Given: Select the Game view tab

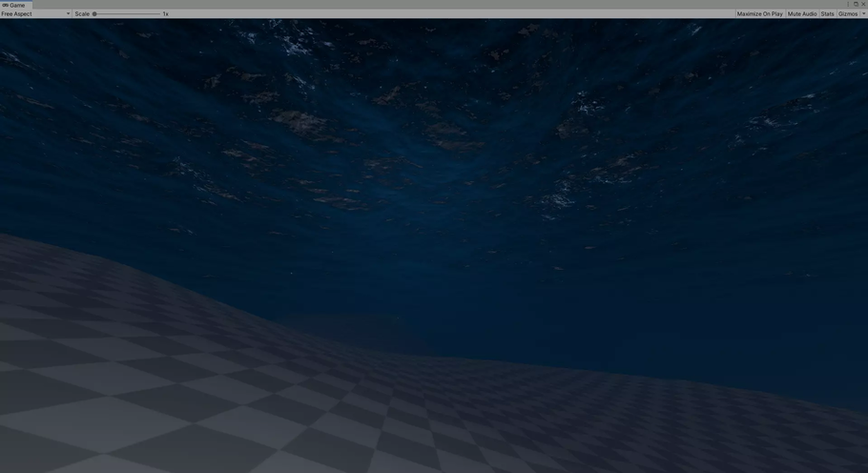Looking at the screenshot, I should click(16, 5).
